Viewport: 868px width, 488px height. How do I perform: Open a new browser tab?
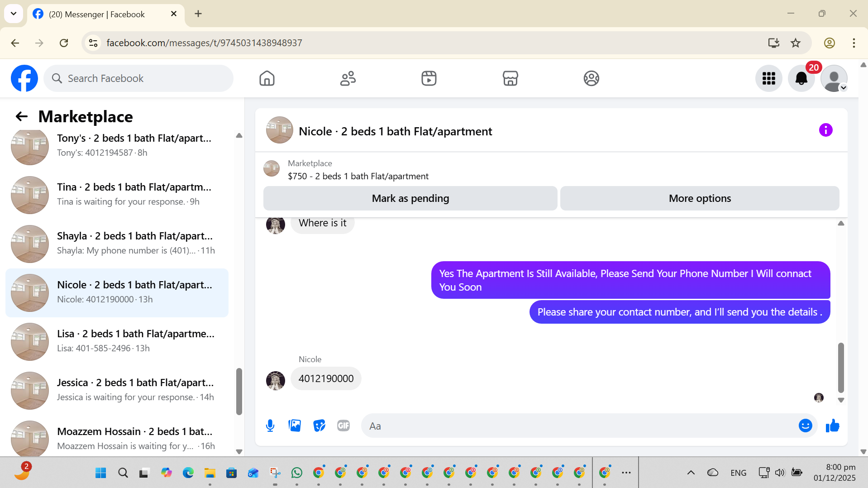(x=198, y=14)
